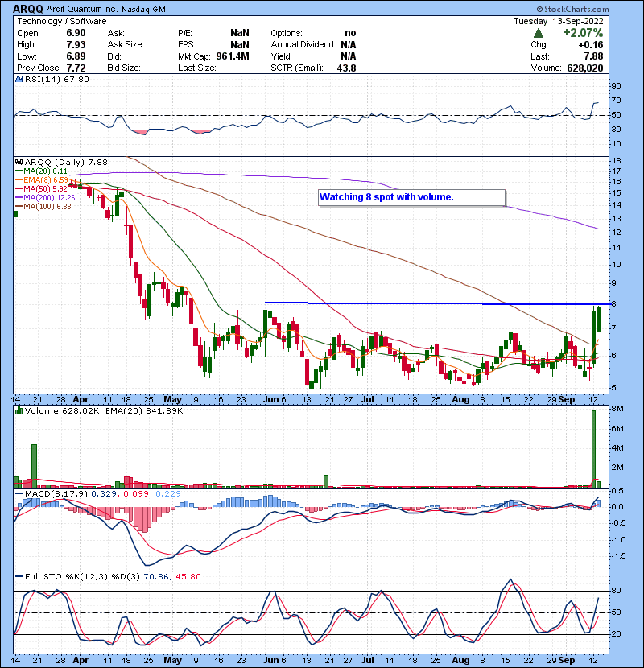Click the date Tuesday 13-Sep-2022

pyautogui.click(x=559, y=21)
